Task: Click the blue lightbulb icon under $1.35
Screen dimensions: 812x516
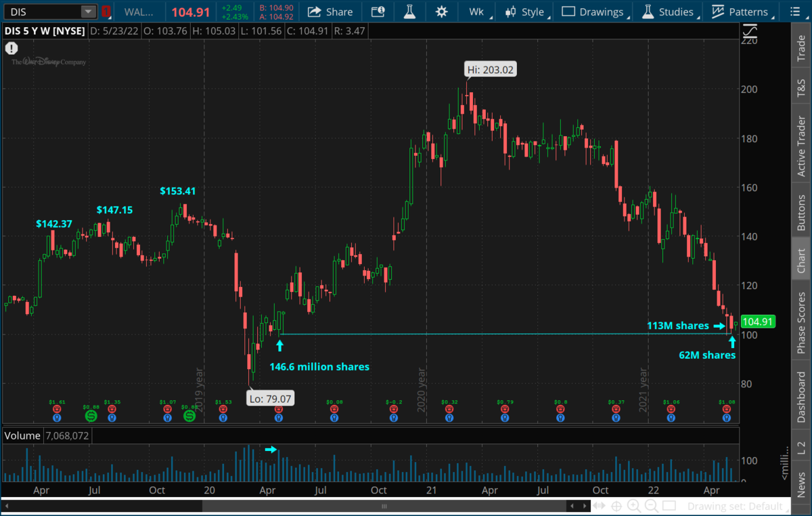Action: coord(112,417)
